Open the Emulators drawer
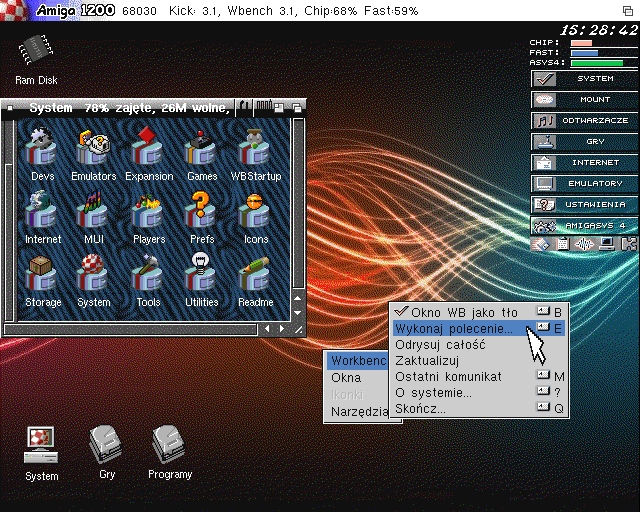 click(x=93, y=155)
